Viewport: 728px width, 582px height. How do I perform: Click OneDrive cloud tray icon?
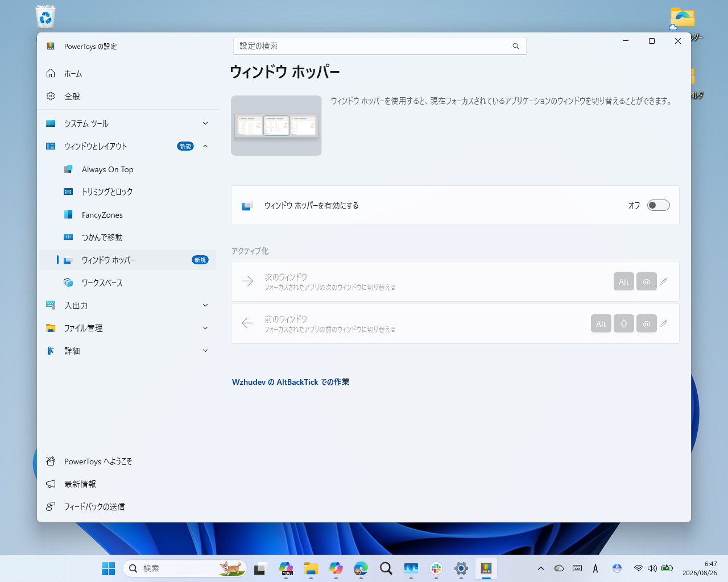point(559,568)
